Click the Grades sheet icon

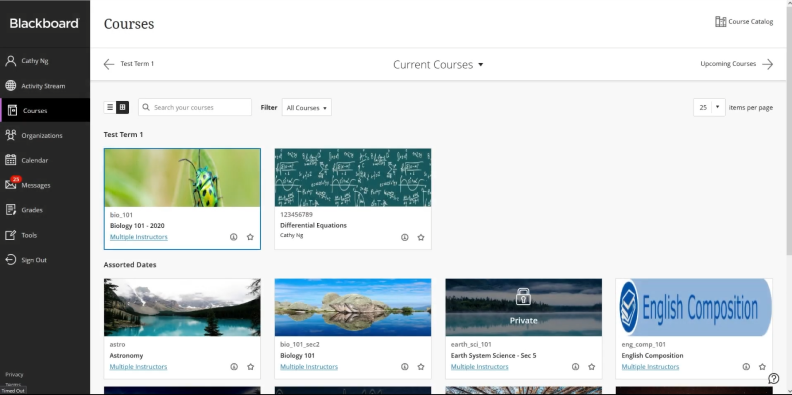pyautogui.click(x=11, y=210)
